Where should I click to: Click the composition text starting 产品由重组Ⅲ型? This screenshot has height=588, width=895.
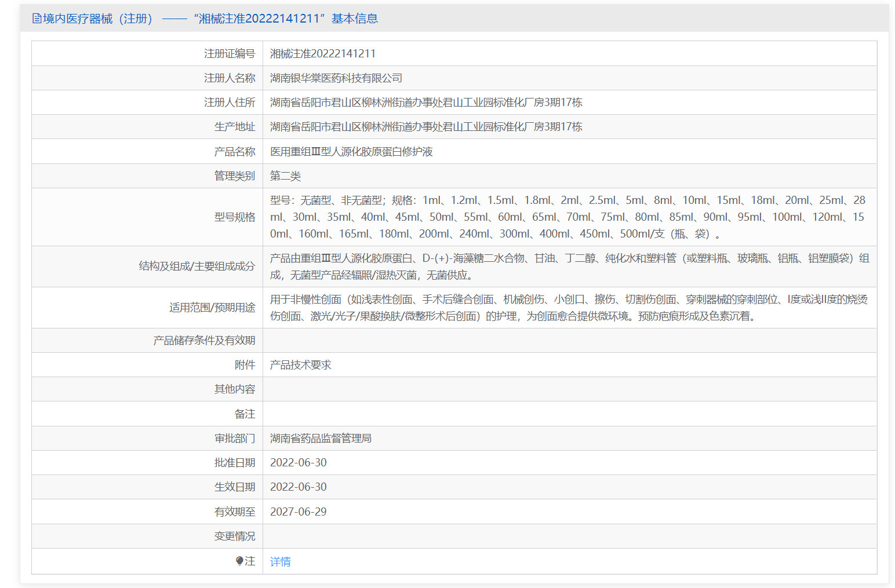(570, 266)
